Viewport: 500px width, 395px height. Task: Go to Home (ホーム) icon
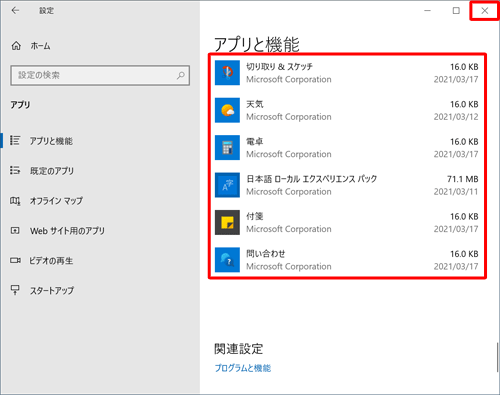tap(16, 46)
